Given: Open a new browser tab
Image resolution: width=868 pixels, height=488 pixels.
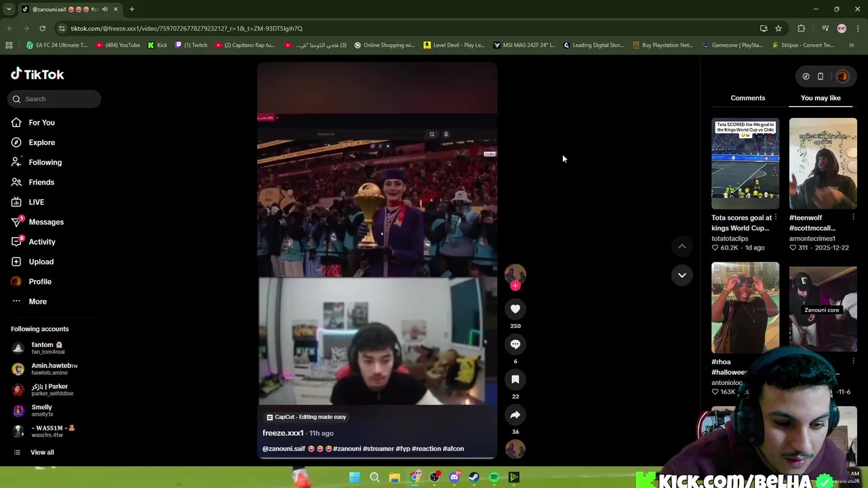Looking at the screenshot, I should click(132, 9).
